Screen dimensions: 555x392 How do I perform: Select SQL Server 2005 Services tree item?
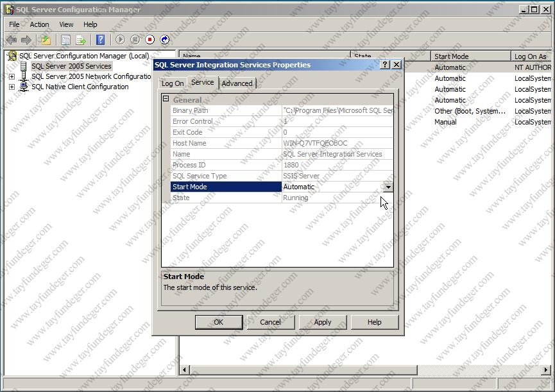71,66
